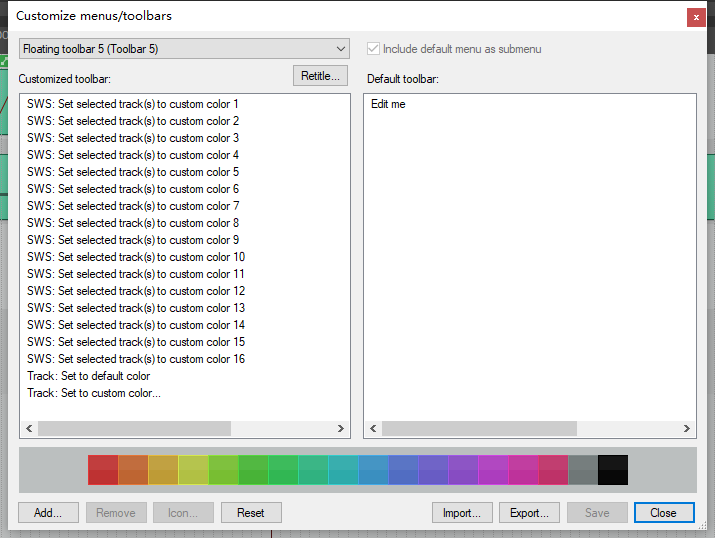The width and height of the screenshot is (715, 538).
Task: Click the Retitle... button
Action: [x=320, y=76]
